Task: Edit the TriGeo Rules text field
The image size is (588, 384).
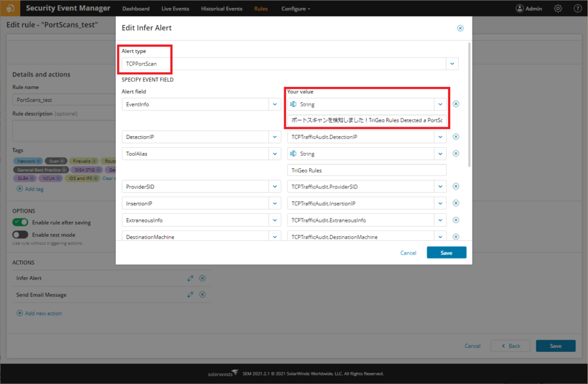Action: coord(367,170)
